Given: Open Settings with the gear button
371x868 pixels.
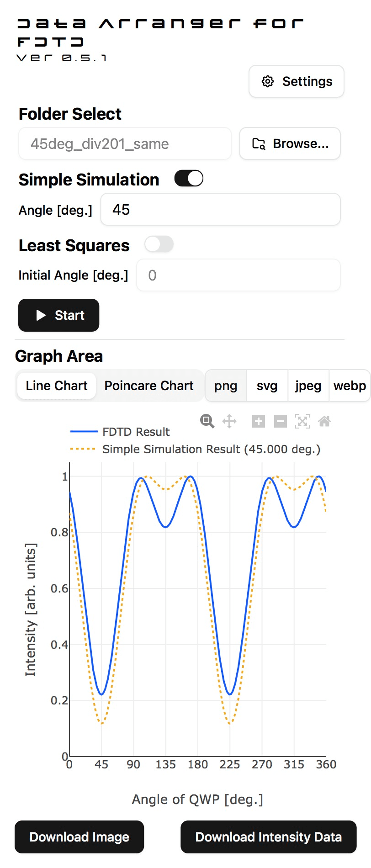Looking at the screenshot, I should click(297, 81).
